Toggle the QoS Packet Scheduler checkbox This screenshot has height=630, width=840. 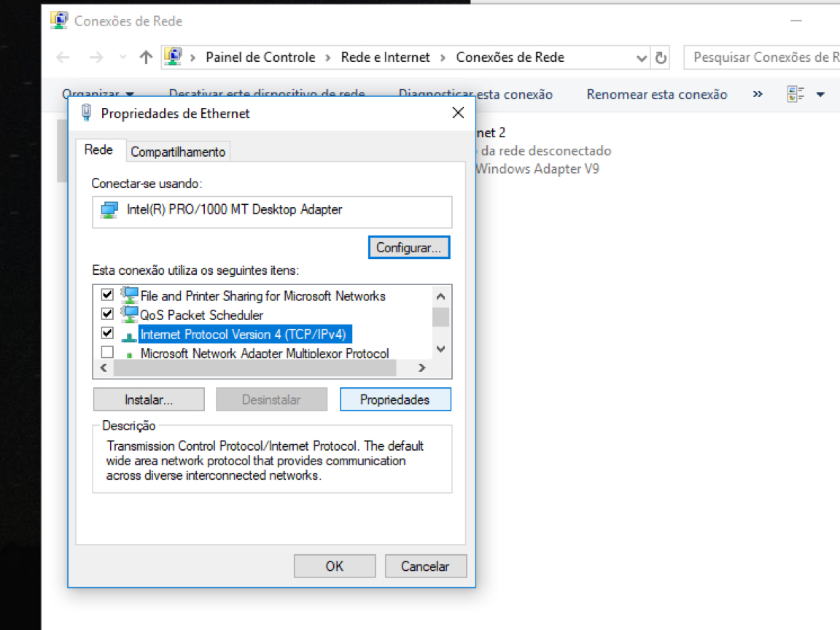107,314
